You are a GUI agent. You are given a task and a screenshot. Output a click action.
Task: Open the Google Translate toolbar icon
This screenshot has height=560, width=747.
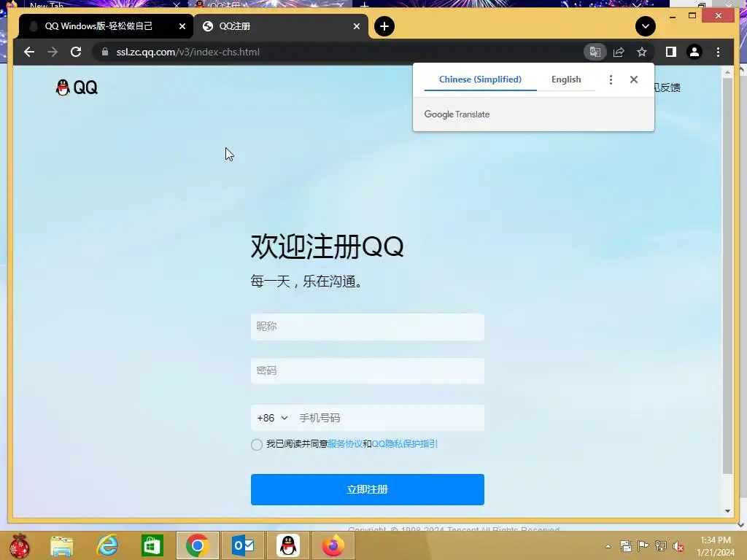click(x=595, y=52)
